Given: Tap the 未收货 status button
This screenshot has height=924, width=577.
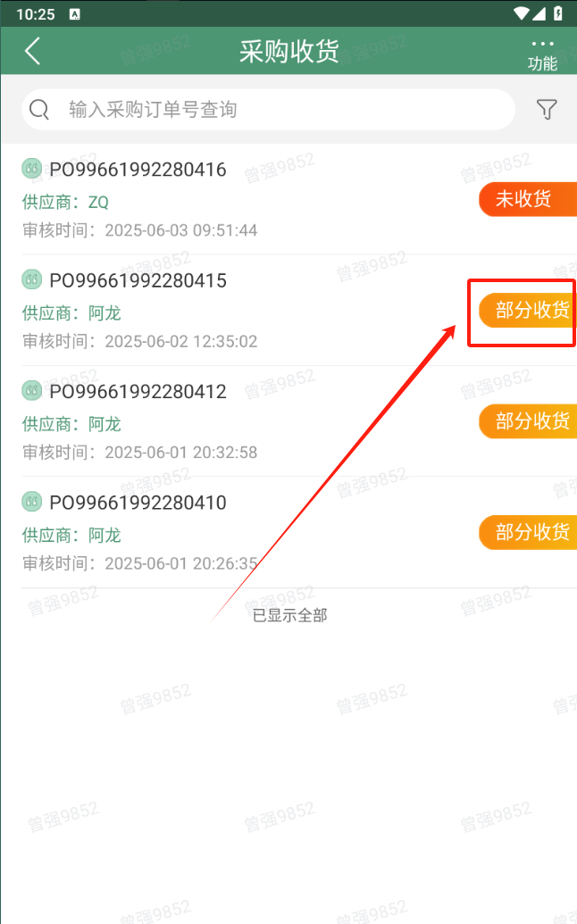Looking at the screenshot, I should [528, 199].
